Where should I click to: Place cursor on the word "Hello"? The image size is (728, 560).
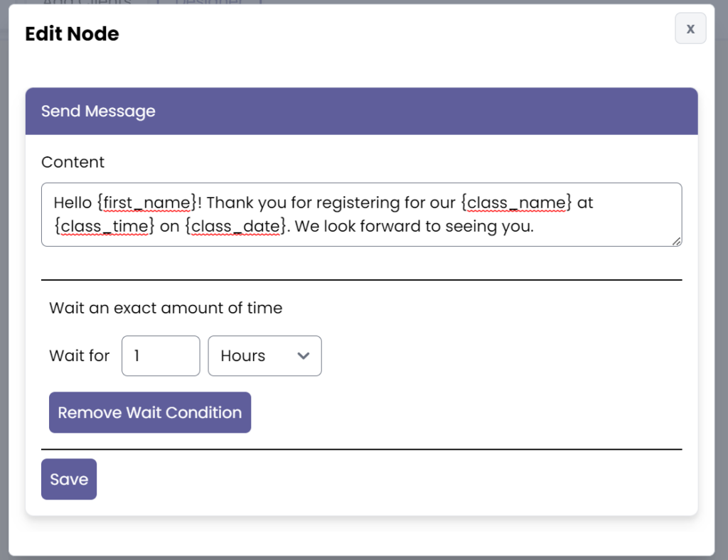coord(73,203)
